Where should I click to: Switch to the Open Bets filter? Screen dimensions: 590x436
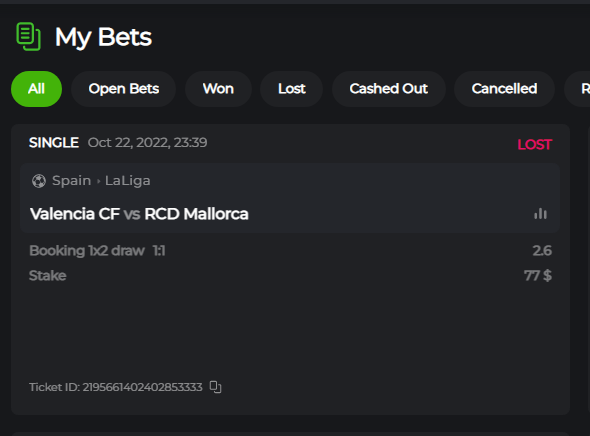pos(123,89)
